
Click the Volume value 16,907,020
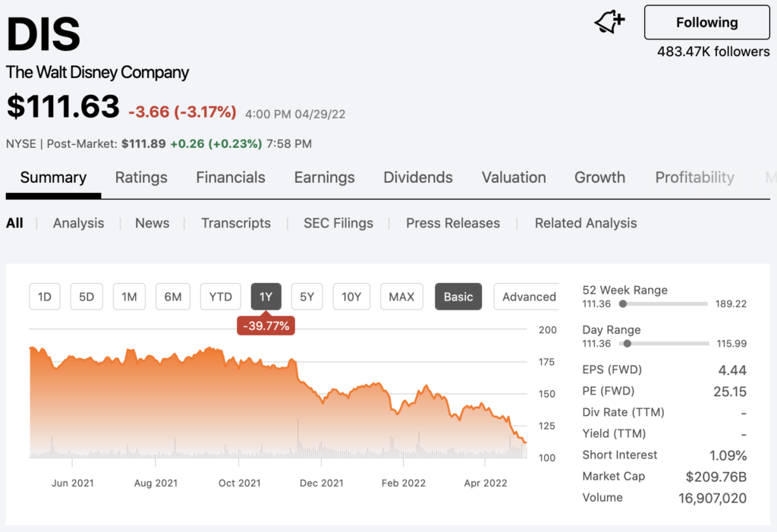(x=712, y=499)
